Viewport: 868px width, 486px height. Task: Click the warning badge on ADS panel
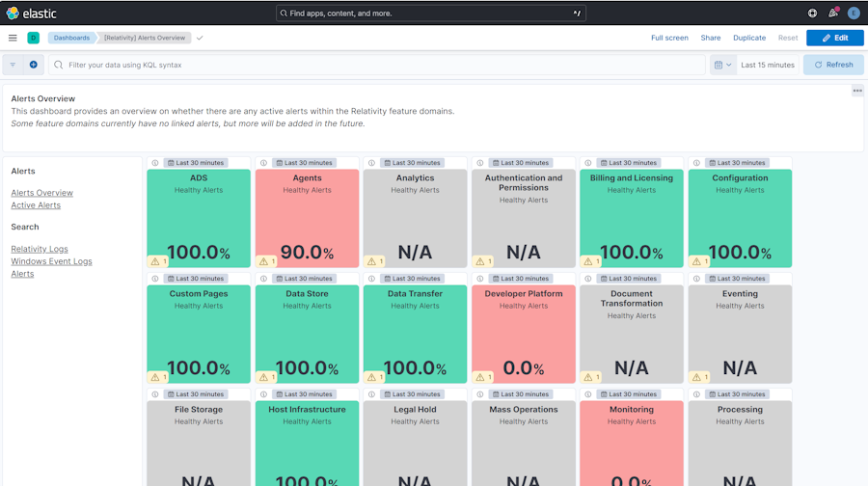pyautogui.click(x=158, y=261)
